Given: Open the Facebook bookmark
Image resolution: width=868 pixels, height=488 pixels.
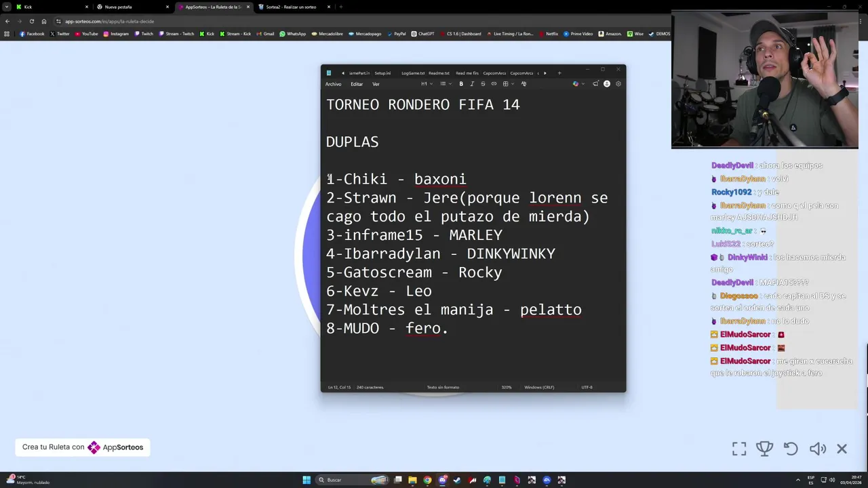Looking at the screenshot, I should tap(32, 34).
